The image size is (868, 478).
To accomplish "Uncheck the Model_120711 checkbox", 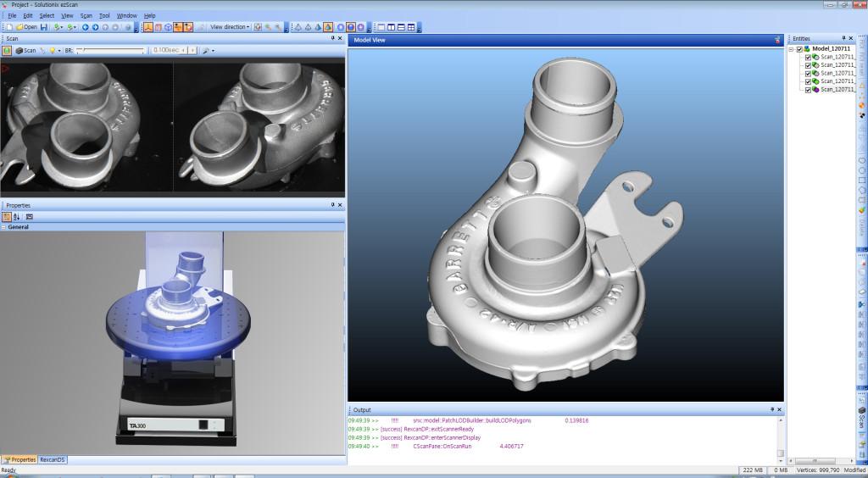I will point(798,49).
